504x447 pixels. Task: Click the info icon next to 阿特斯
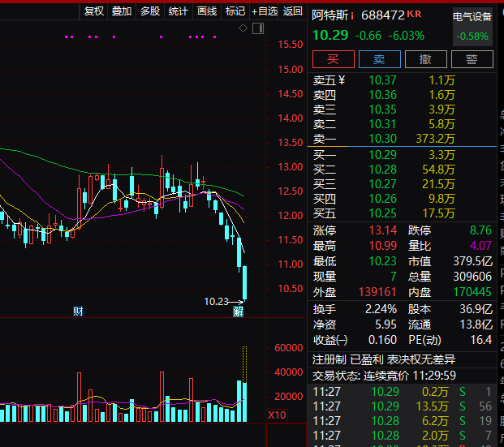click(352, 15)
